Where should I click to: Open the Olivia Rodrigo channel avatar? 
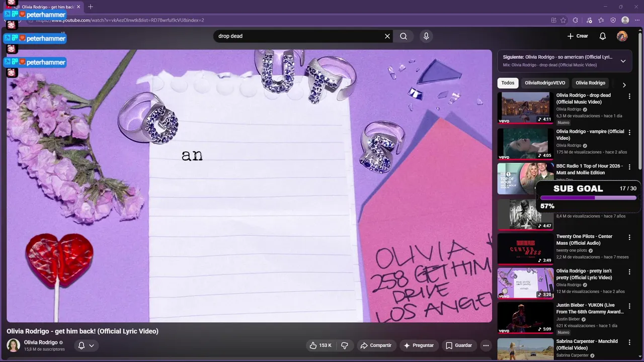(14, 345)
